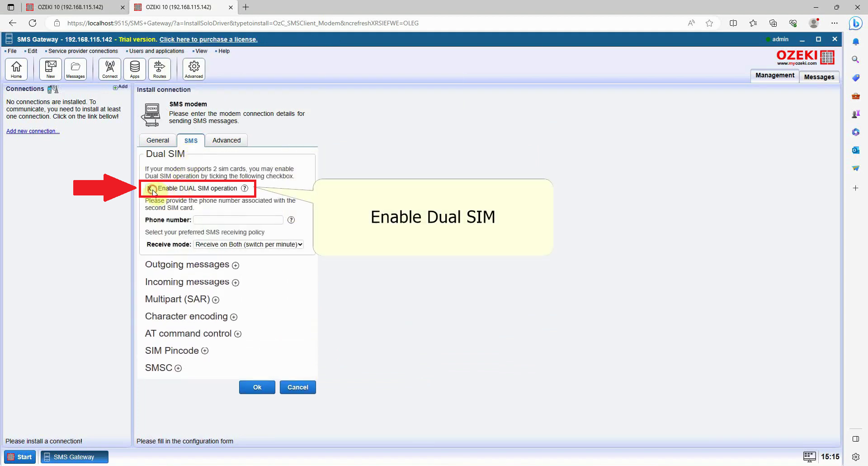
Task: Click here to purchase a license link
Action: point(208,39)
